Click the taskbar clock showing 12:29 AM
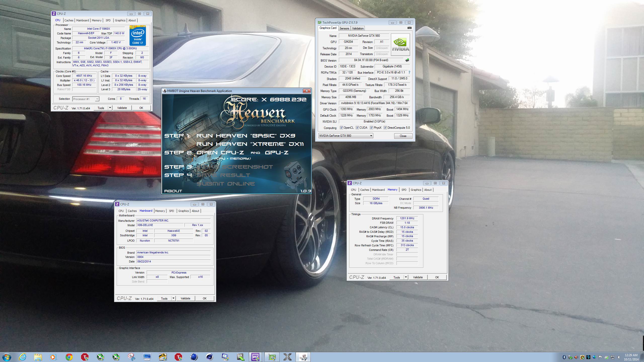The height and width of the screenshot is (362, 644). tap(631, 357)
